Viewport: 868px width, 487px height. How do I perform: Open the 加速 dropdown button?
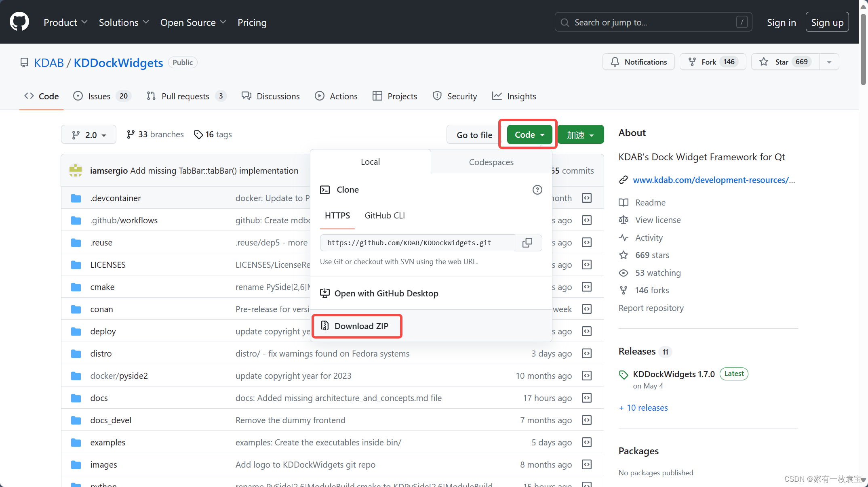(x=581, y=134)
